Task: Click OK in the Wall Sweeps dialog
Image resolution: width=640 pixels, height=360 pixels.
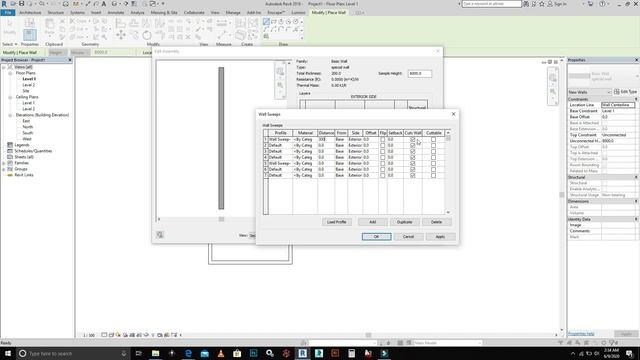Action: point(376,237)
